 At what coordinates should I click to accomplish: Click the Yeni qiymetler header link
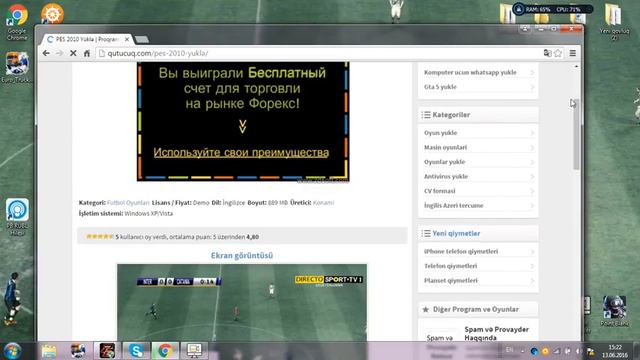point(456,233)
